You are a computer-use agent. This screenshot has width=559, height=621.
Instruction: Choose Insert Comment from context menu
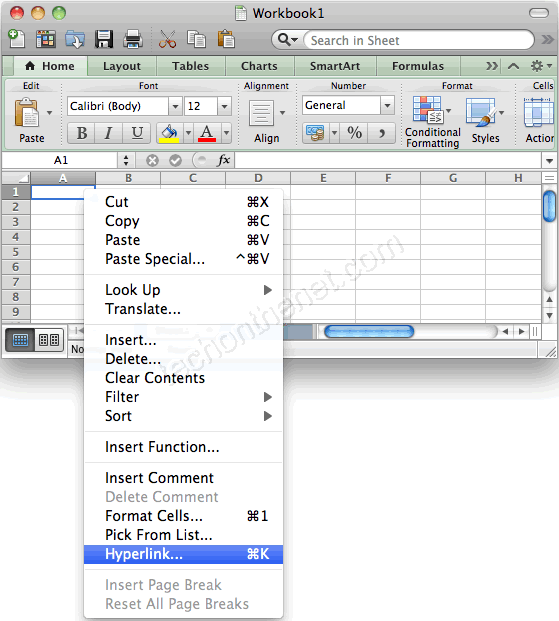coord(183,478)
